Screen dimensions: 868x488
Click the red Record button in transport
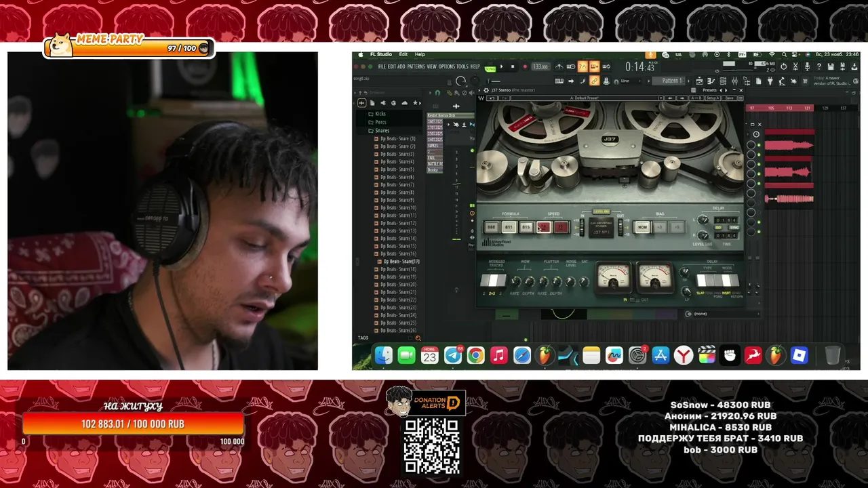[524, 66]
